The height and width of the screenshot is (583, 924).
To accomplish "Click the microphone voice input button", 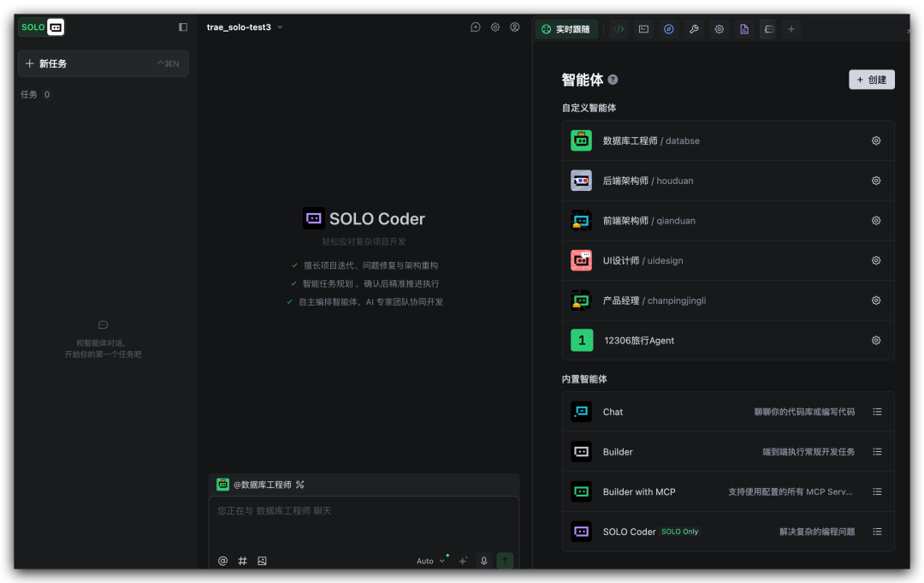I will tap(483, 562).
